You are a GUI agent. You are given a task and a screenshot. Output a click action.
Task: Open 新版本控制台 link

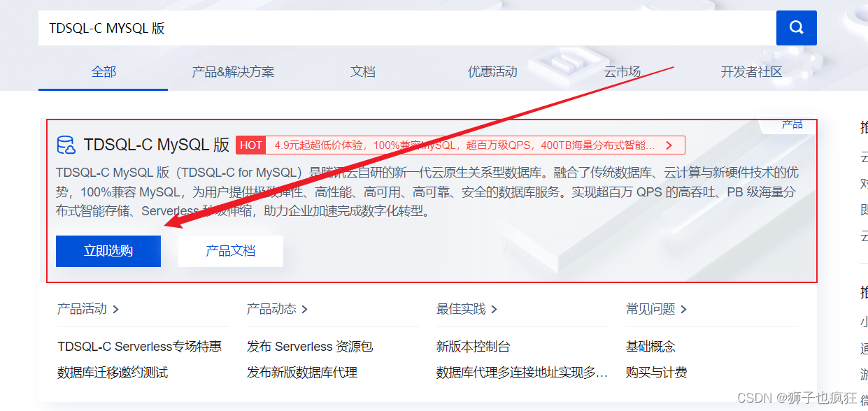point(474,347)
